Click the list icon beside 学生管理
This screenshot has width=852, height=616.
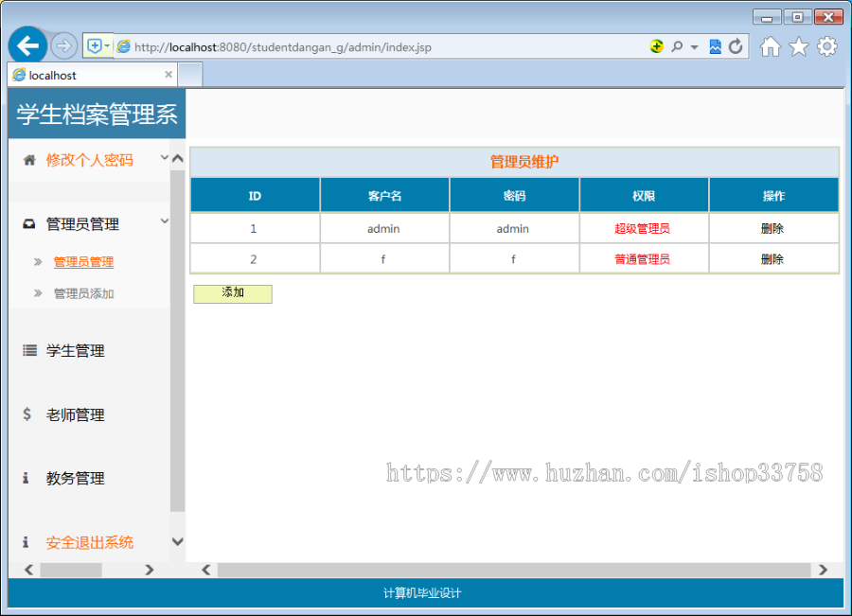(29, 350)
